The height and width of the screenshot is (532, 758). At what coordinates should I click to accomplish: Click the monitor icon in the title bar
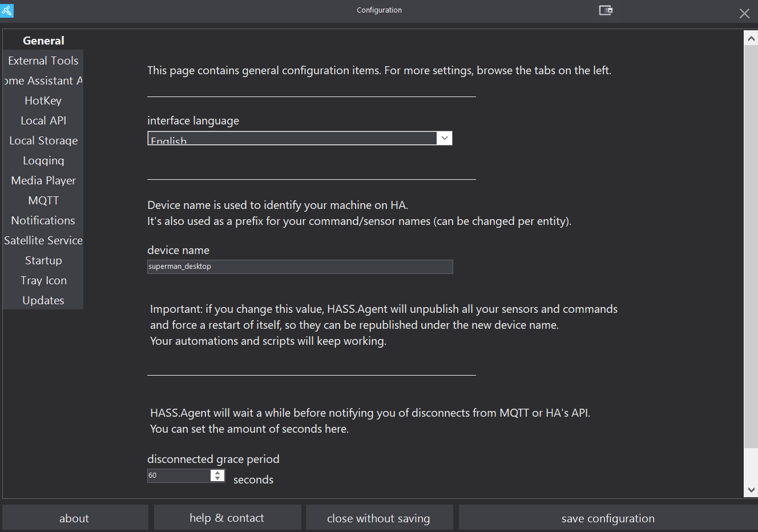(x=606, y=10)
